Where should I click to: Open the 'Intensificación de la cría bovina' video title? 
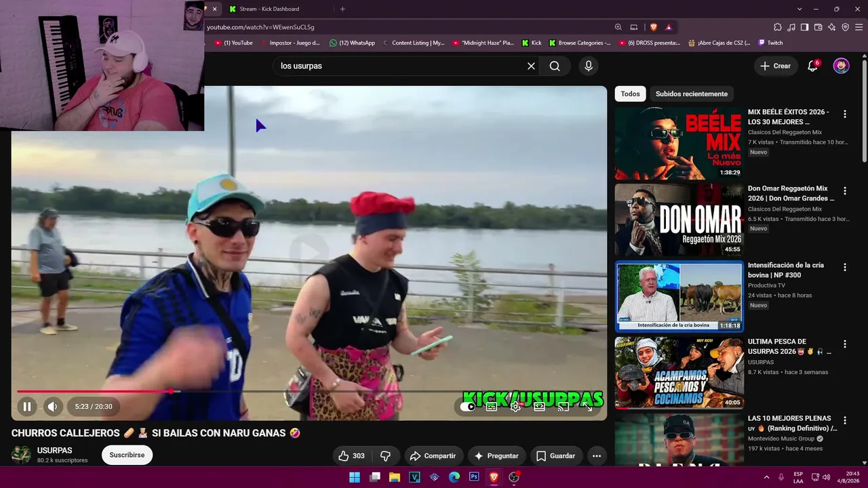(x=786, y=270)
